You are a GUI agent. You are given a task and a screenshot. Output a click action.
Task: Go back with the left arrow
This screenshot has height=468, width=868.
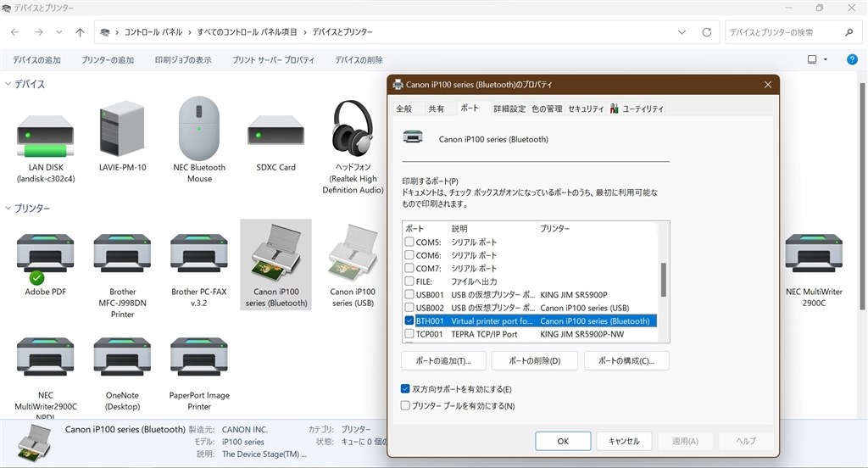pos(15,32)
